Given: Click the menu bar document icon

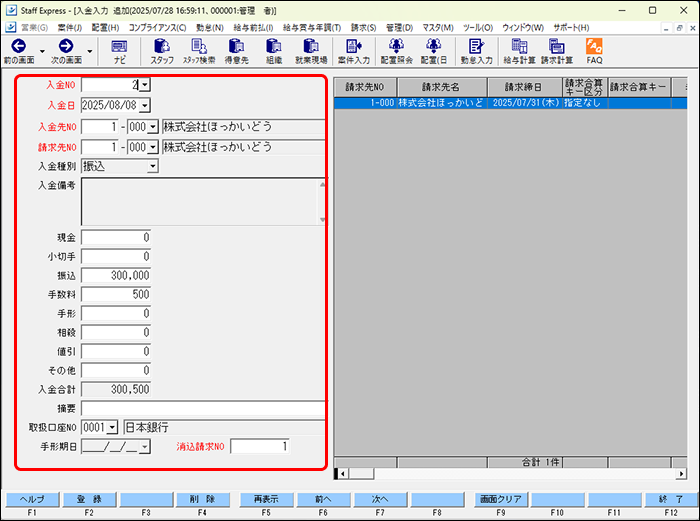Looking at the screenshot, I should point(11,27).
